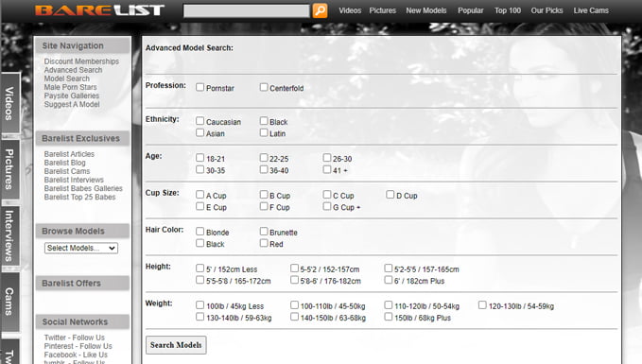
Task: Check the 5'2-5'5 / 157-165cm height checkbox
Action: tap(389, 269)
